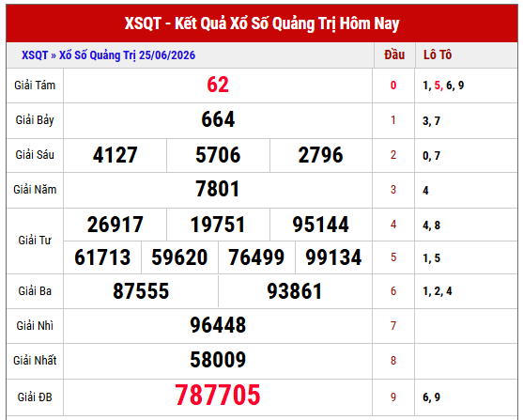
Task: Click Đầu digit 1
Action: click(393, 120)
